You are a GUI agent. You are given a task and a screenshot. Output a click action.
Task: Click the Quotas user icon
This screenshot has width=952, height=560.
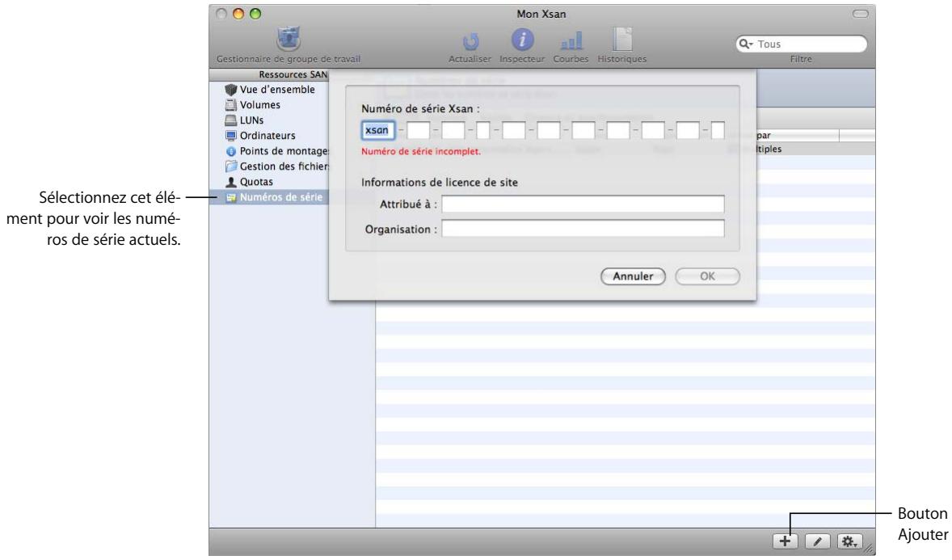[230, 182]
